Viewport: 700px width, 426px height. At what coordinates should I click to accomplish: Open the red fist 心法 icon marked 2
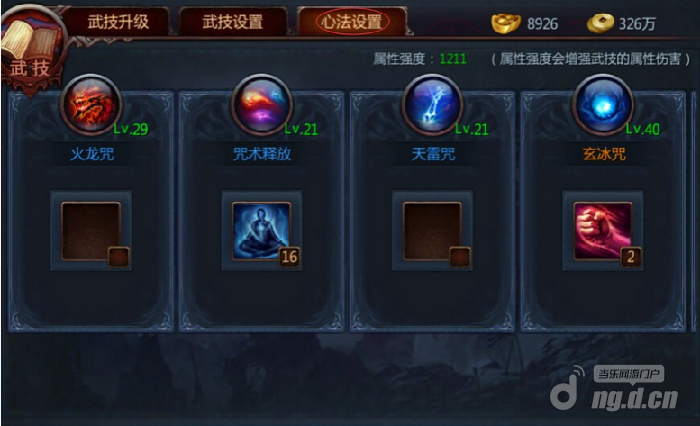603,231
